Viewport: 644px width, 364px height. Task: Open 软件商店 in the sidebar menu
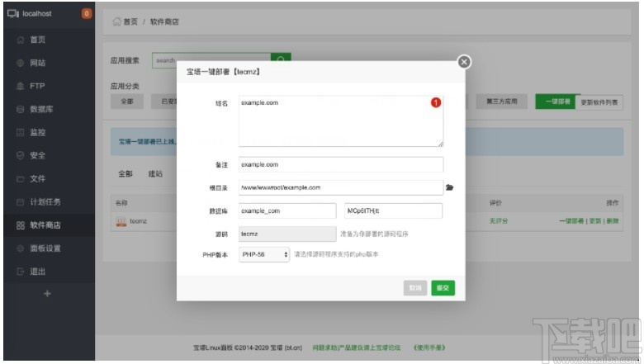[45, 225]
